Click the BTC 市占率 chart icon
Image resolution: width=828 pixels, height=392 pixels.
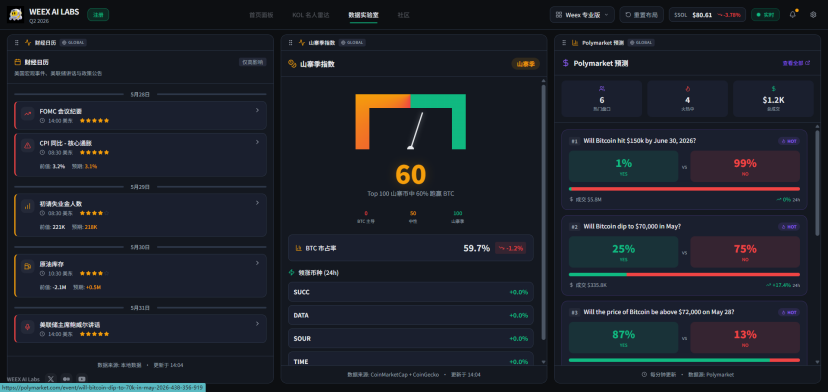coord(299,248)
